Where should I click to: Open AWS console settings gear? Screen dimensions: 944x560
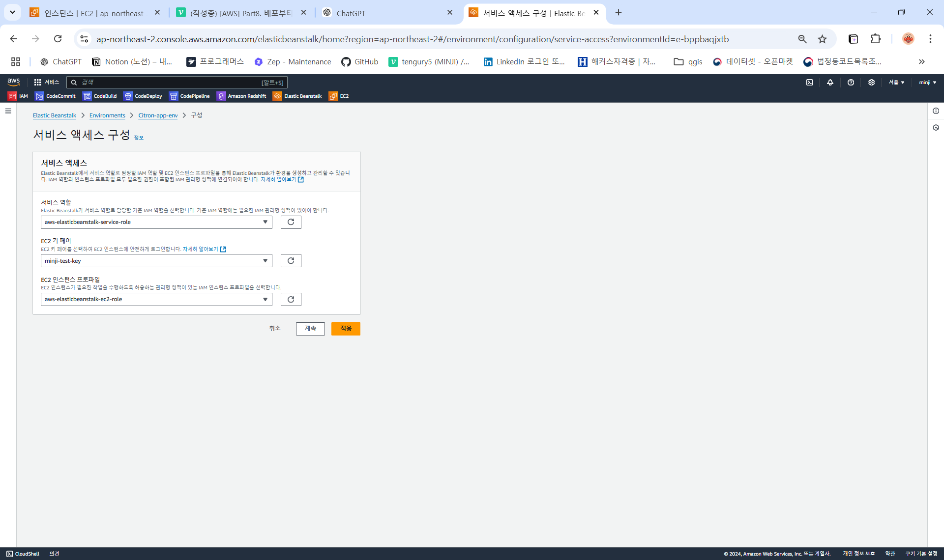tap(871, 83)
